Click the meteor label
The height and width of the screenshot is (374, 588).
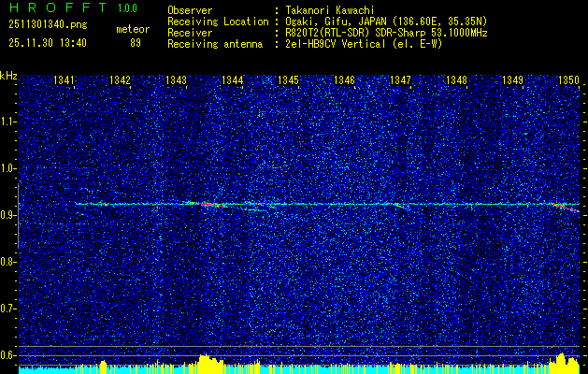[133, 29]
